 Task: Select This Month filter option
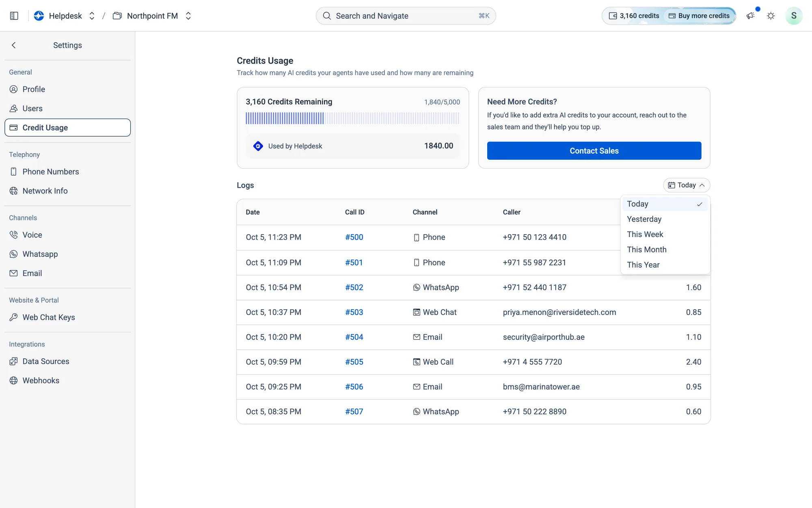665,250
